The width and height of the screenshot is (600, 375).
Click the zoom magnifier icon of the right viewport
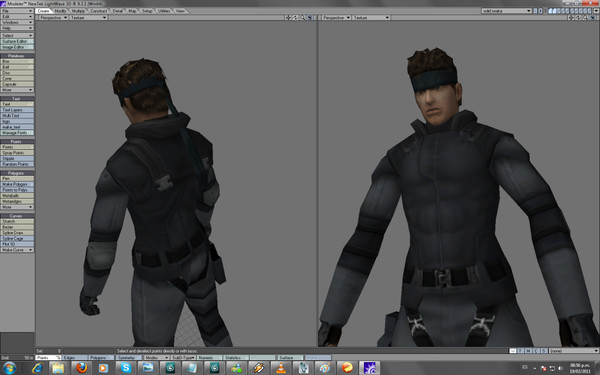coord(585,18)
